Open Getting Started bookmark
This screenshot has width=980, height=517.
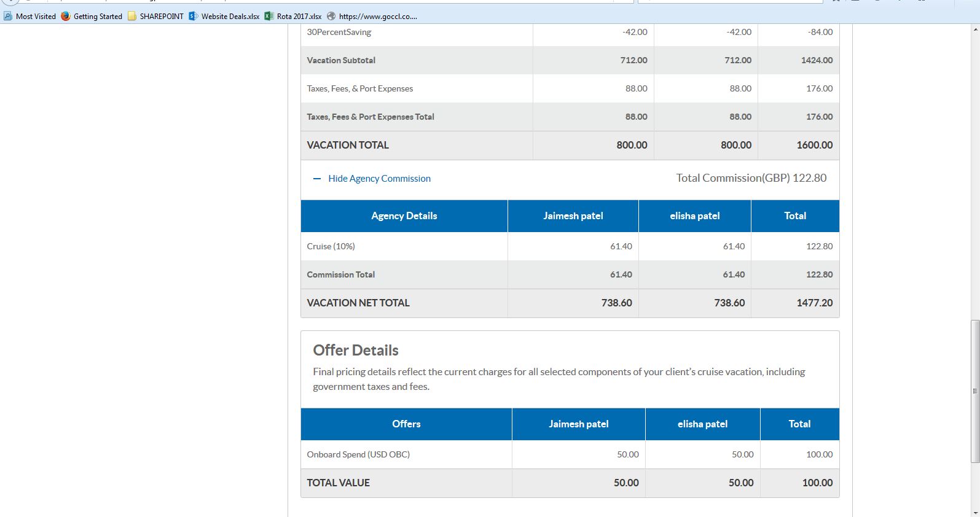(x=98, y=17)
